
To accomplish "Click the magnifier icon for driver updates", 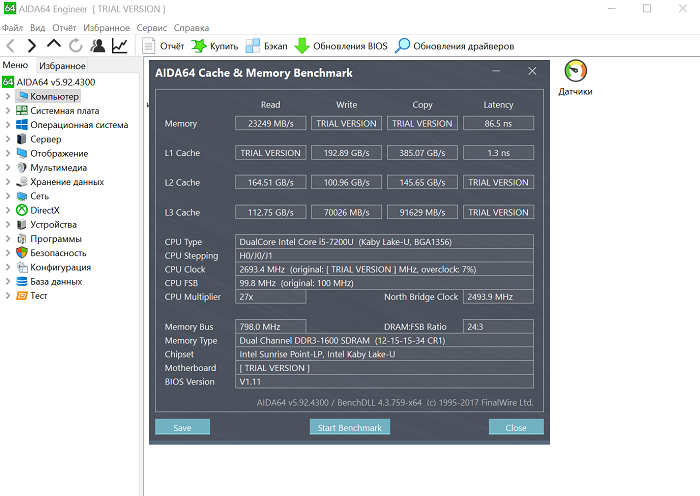I will coord(402,46).
